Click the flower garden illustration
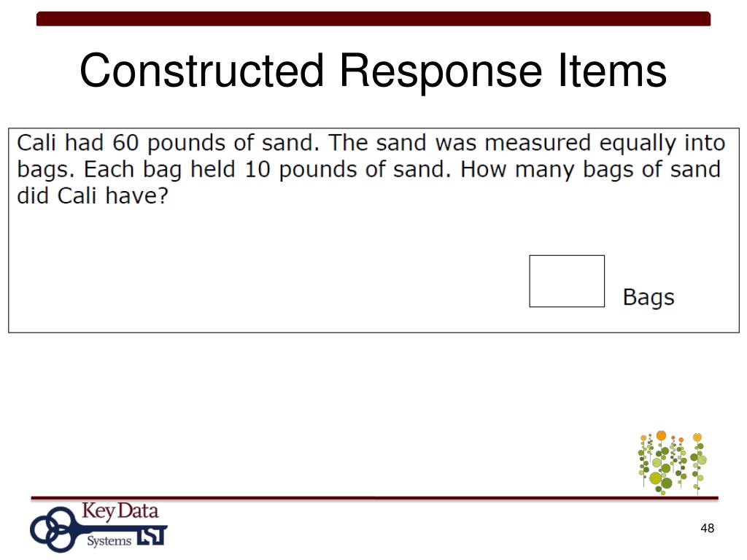747x560 pixels. point(672,462)
